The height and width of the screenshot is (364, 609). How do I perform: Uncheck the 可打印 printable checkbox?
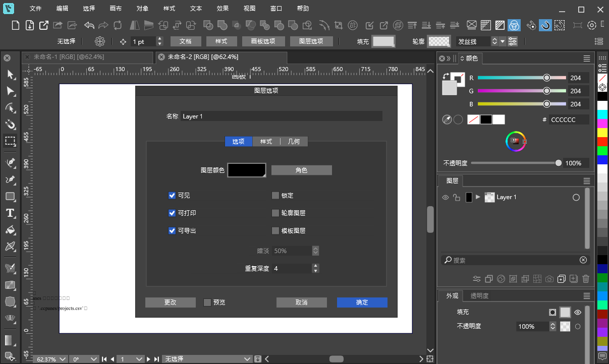click(x=172, y=213)
